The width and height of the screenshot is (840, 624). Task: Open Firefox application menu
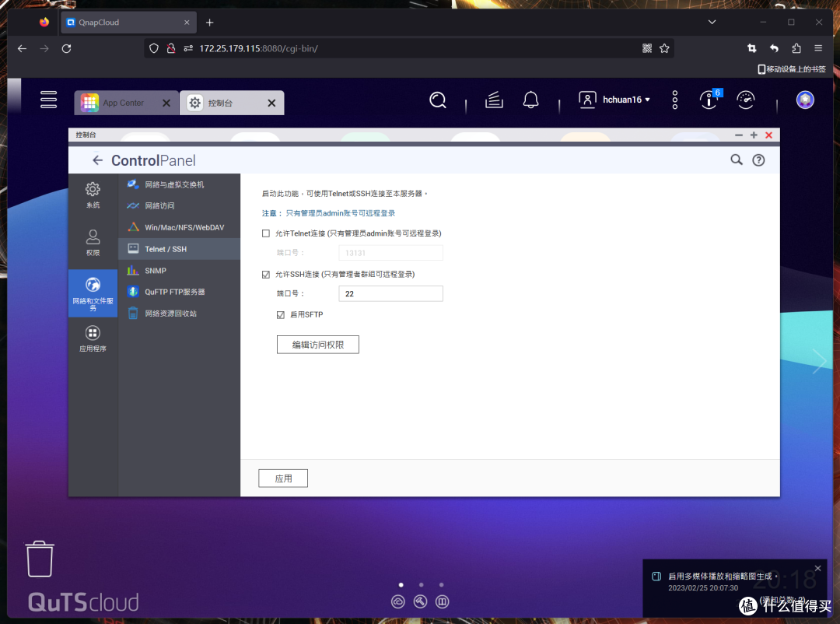[818, 48]
